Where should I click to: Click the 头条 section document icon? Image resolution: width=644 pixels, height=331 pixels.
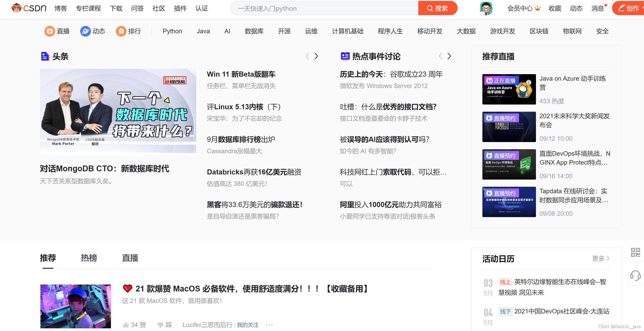pyautogui.click(x=45, y=56)
